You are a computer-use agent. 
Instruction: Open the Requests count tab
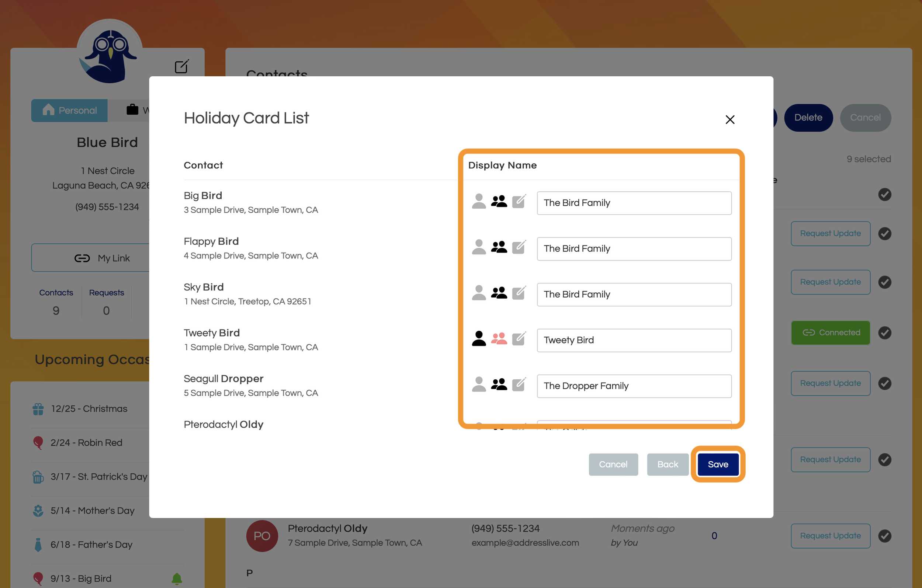[107, 302]
